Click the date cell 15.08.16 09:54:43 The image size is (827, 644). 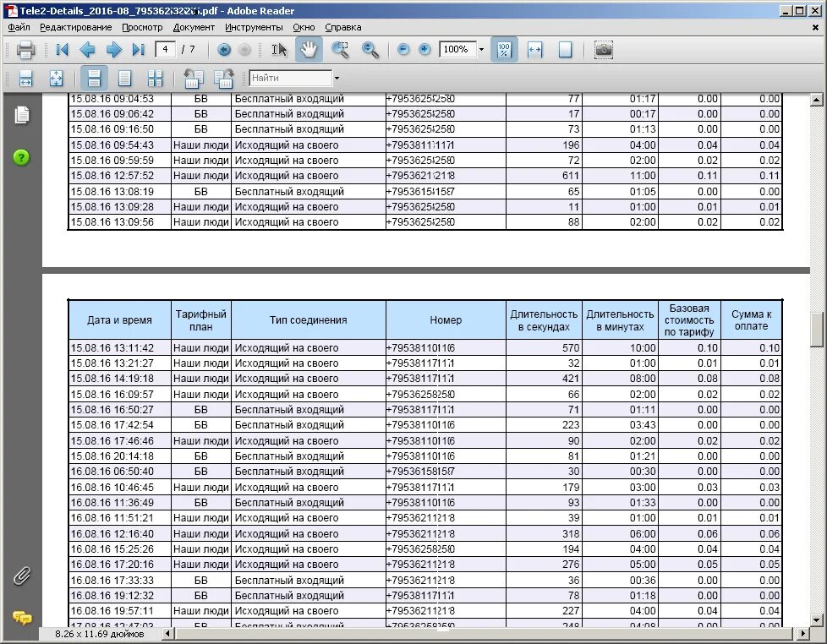pyautogui.click(x=120, y=145)
